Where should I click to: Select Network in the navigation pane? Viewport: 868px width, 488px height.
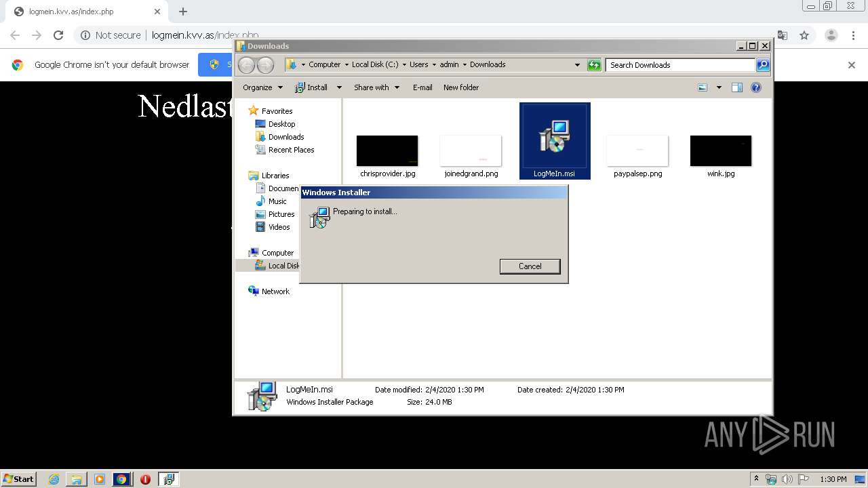tap(275, 291)
